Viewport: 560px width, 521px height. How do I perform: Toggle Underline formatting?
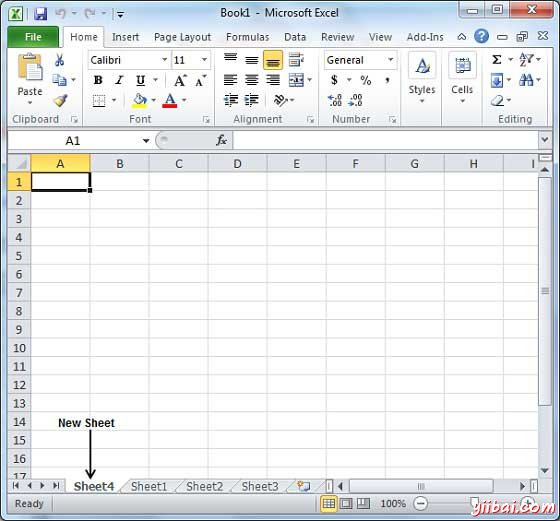click(x=140, y=80)
